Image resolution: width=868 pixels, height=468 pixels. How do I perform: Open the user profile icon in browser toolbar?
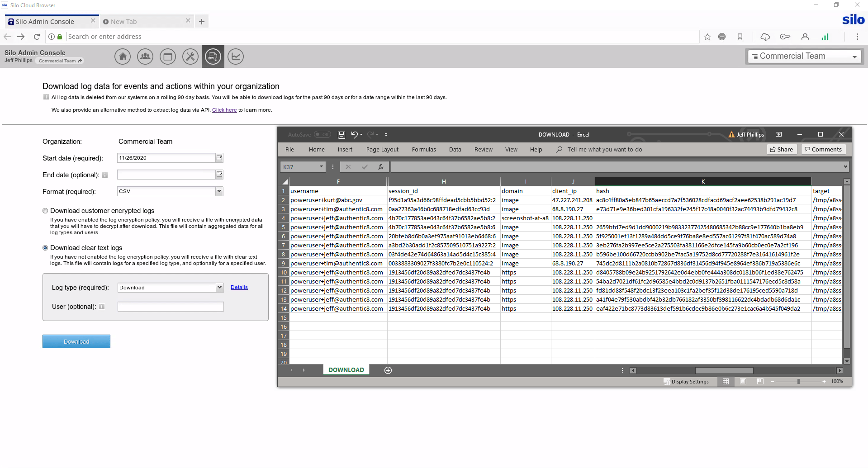(805, 37)
